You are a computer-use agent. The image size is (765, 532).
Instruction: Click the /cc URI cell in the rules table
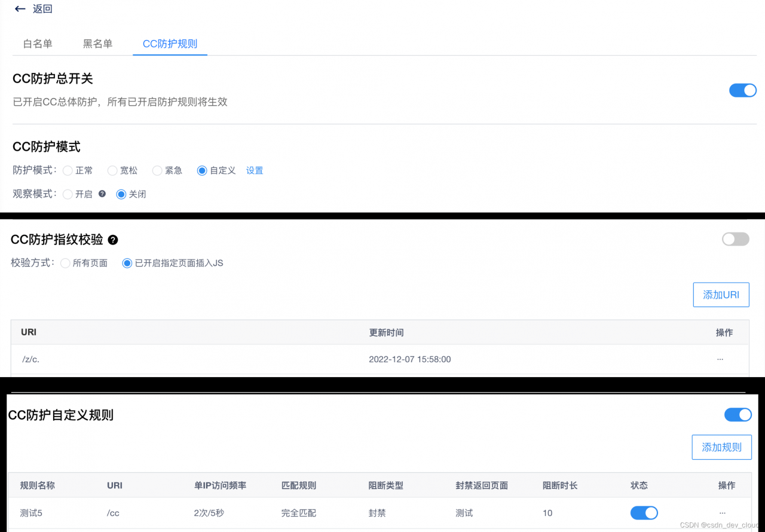113,513
